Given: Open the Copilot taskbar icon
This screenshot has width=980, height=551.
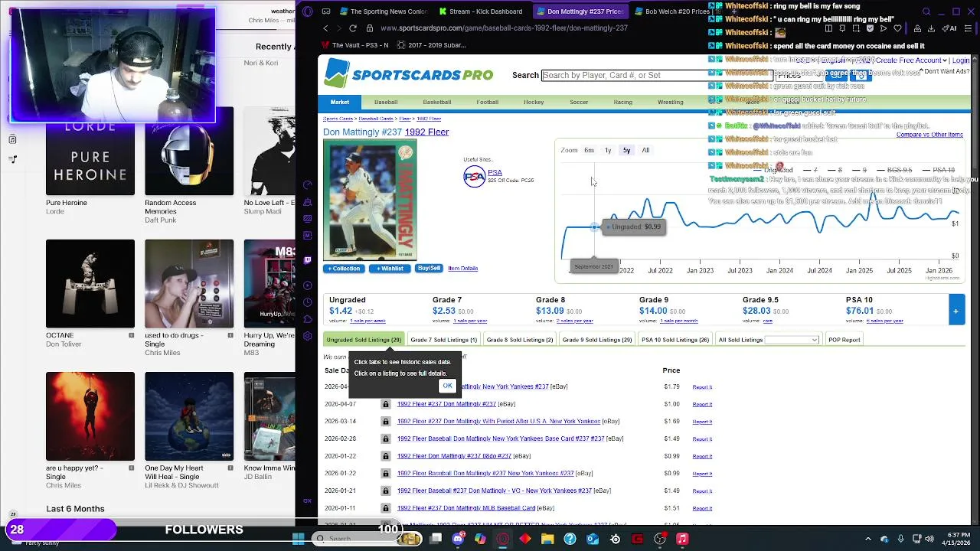Looking at the screenshot, I should (x=480, y=539).
